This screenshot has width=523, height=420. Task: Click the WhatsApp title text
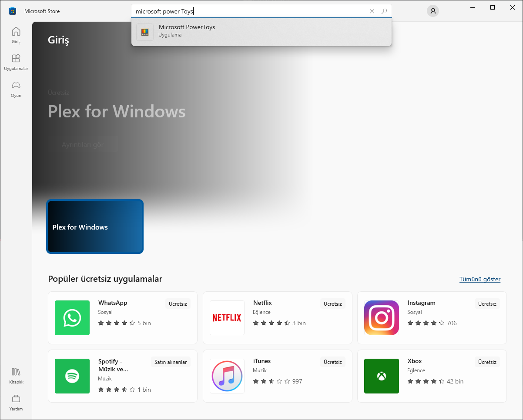pyautogui.click(x=113, y=303)
